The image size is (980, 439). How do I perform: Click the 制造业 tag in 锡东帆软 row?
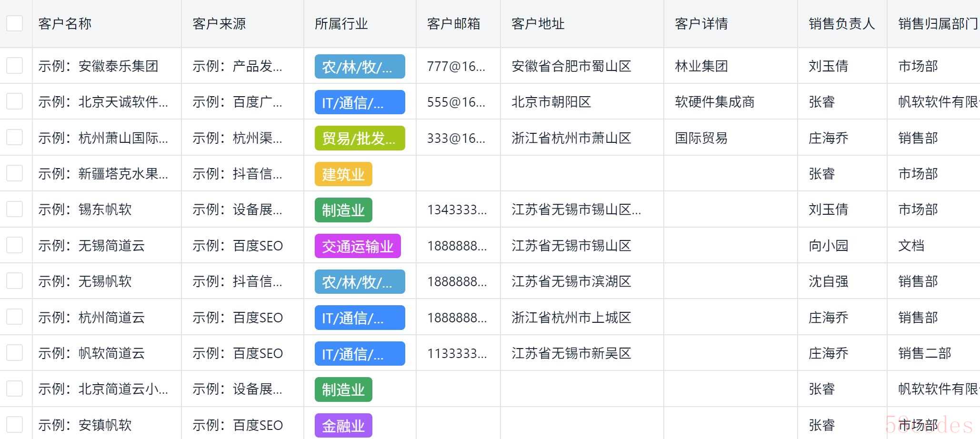tap(343, 210)
